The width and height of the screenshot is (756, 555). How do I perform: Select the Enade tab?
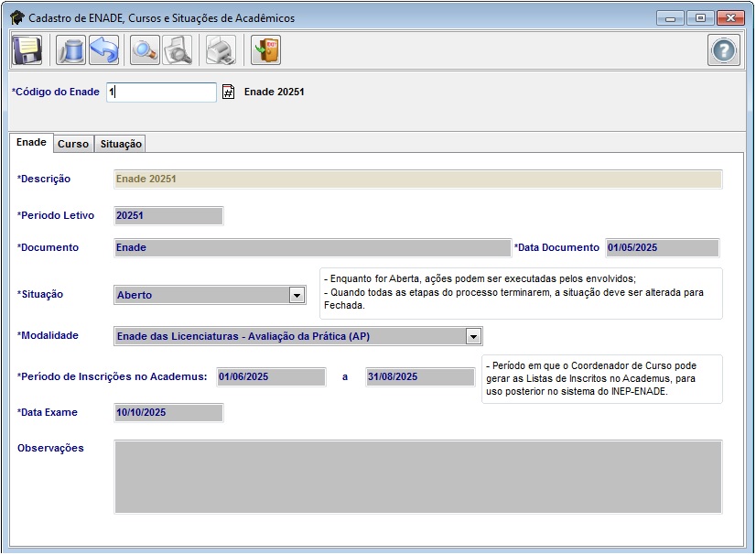[31, 143]
